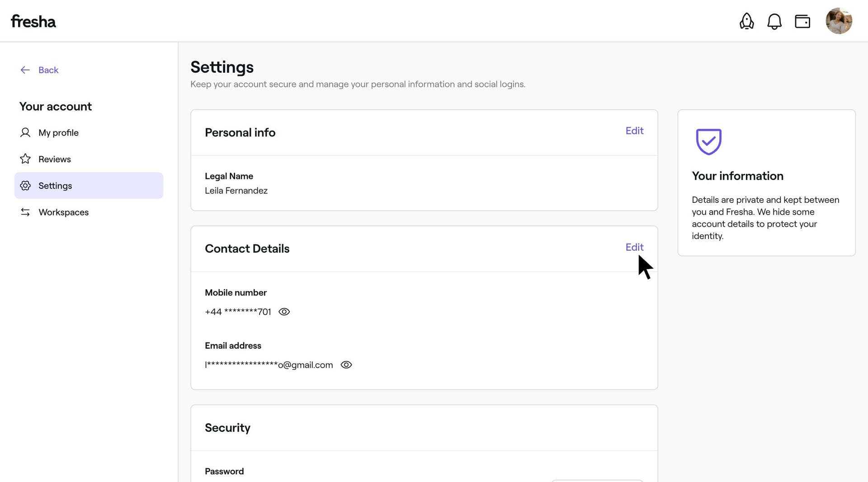Click the Reviews star icon
This screenshot has width=868, height=482.
[25, 159]
